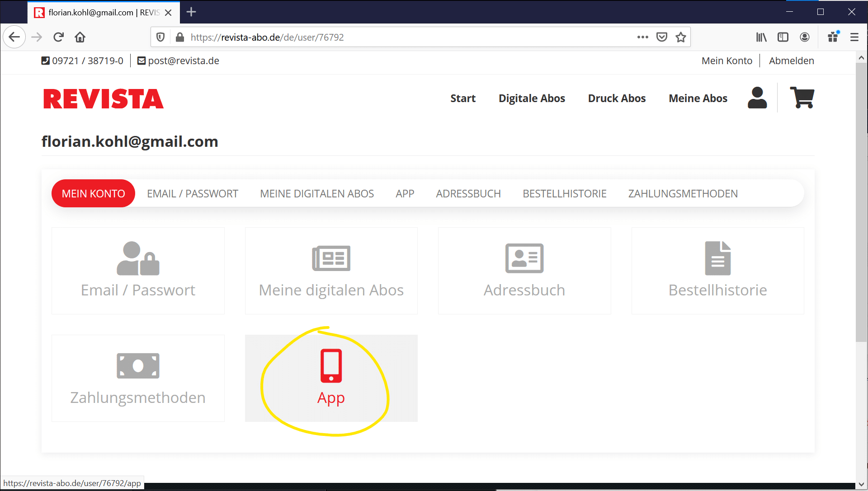Open Meine Abos in main navigation

coord(698,98)
